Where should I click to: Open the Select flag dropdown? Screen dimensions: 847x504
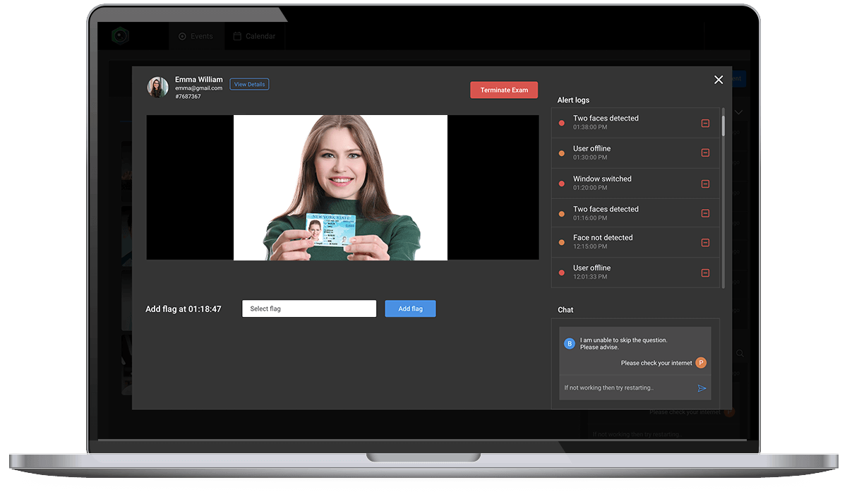[308, 308]
